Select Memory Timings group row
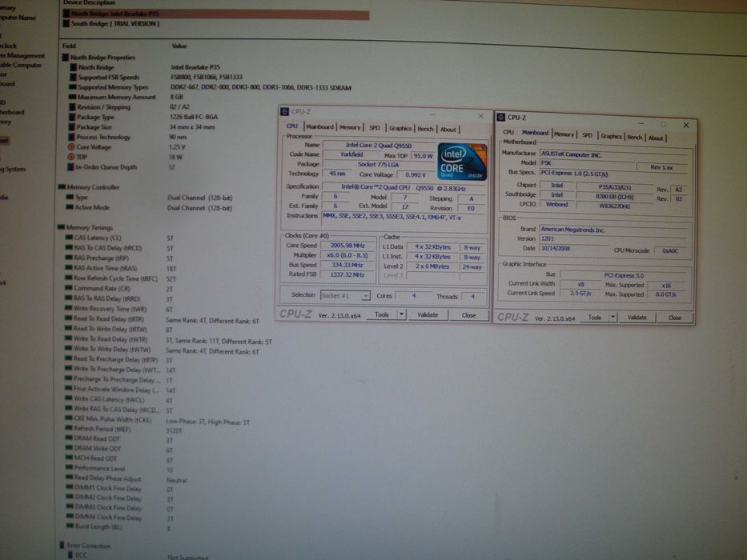 (86, 228)
